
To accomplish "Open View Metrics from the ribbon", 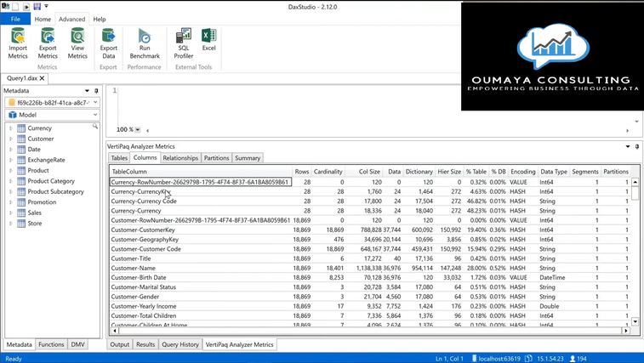I will pos(77,42).
